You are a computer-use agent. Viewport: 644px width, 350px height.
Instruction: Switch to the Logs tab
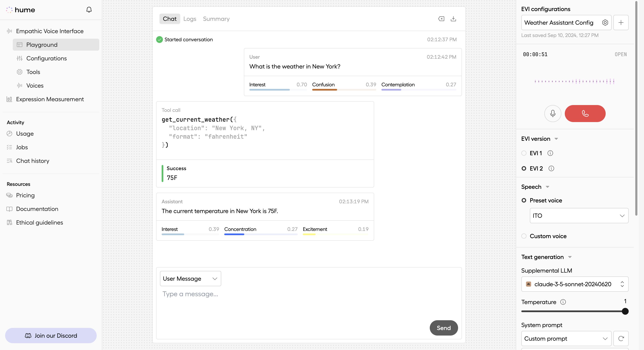190,19
